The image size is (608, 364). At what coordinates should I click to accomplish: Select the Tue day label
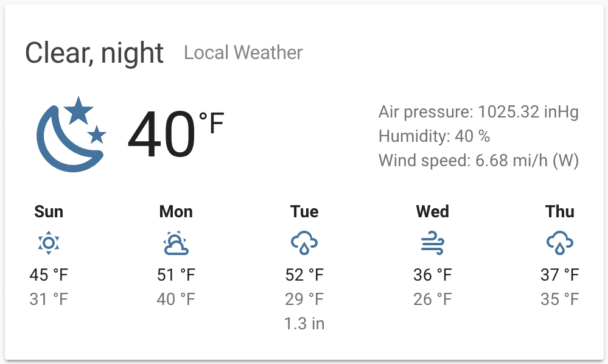click(304, 212)
